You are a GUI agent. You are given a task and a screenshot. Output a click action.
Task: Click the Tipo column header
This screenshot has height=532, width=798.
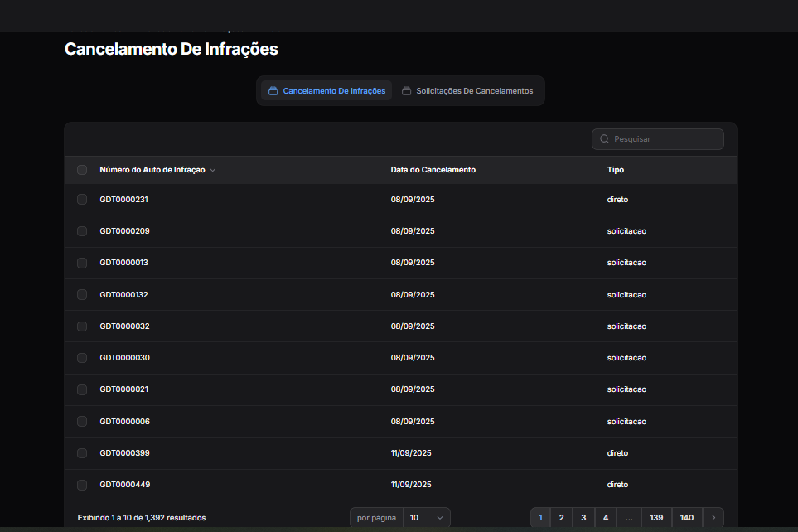point(615,170)
